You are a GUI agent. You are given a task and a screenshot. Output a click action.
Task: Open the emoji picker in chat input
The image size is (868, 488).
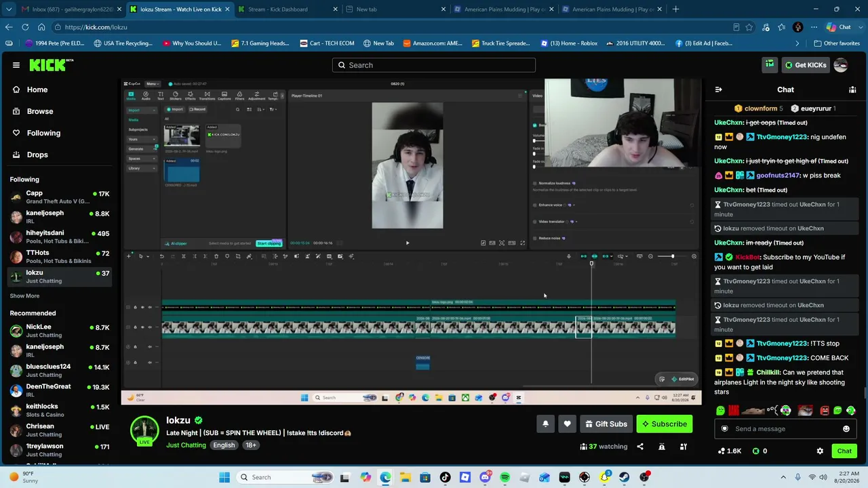[846, 429]
